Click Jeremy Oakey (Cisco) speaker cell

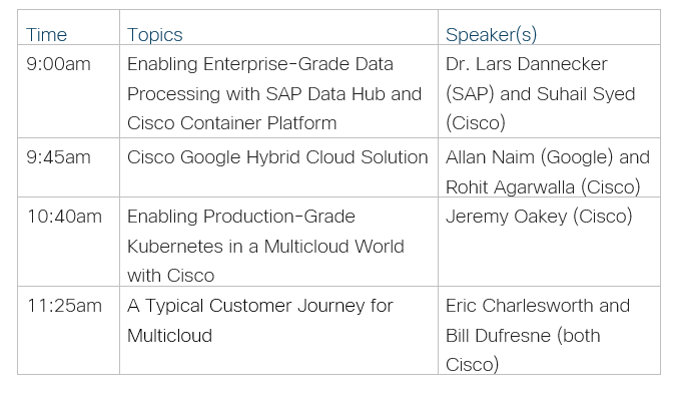pos(549,242)
